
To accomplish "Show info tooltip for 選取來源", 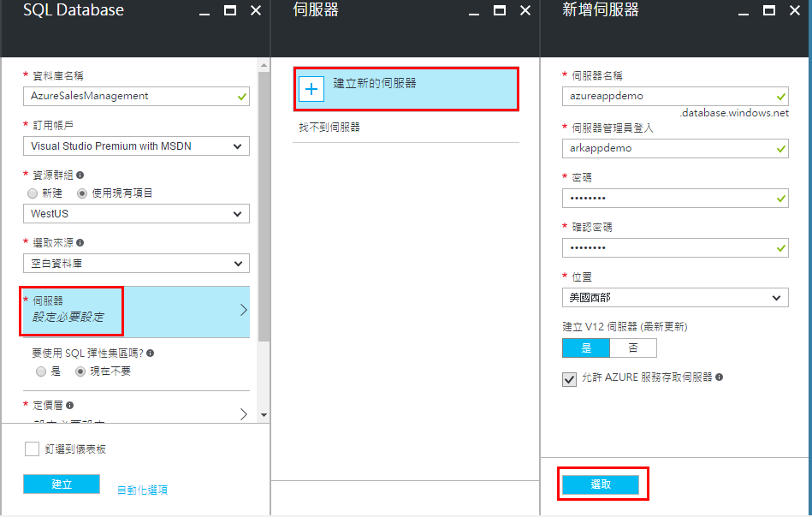I will tap(80, 242).
